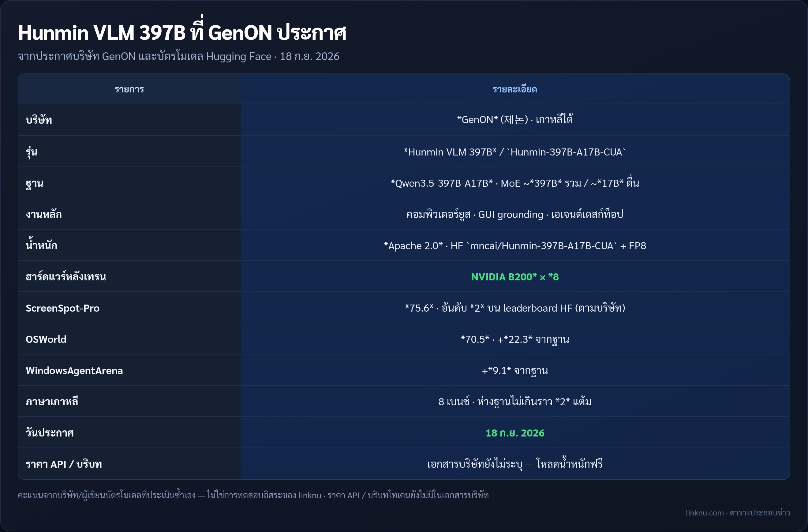The height and width of the screenshot is (532, 808).
Task: Select the '*75.6* · อันดับ *2*' leaderboard cell
Action: tap(515, 308)
